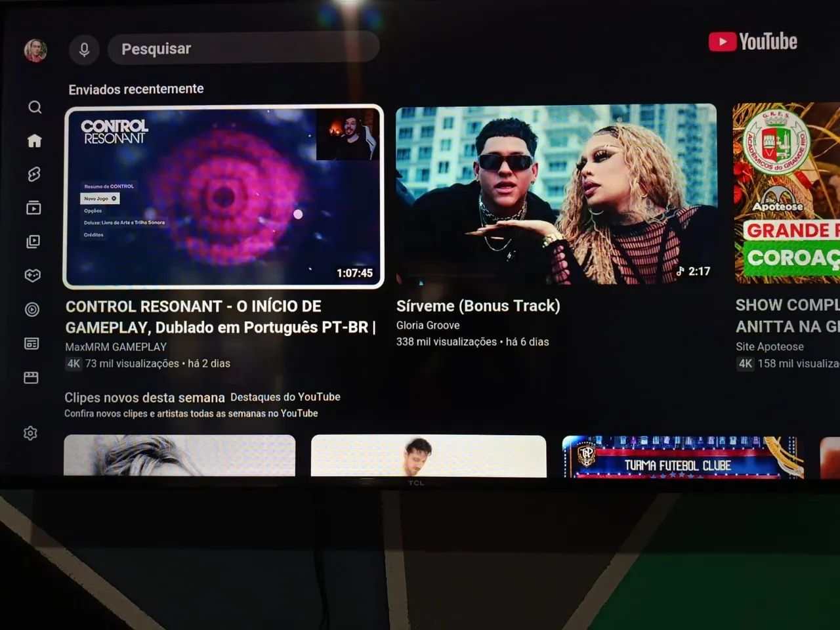This screenshot has height=630, width=840.
Task: Open Shorts from the sidebar
Action: click(33, 174)
